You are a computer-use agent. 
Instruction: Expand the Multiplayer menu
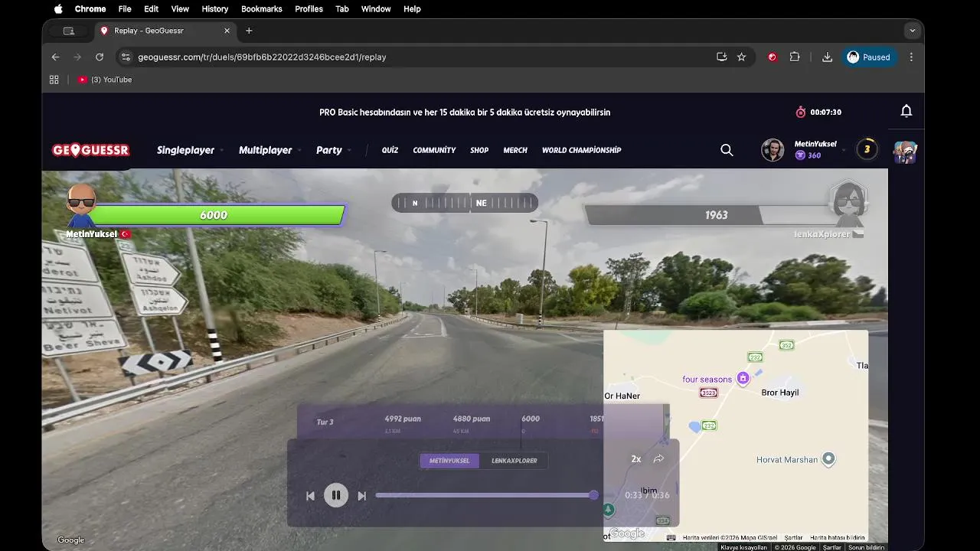tap(270, 150)
